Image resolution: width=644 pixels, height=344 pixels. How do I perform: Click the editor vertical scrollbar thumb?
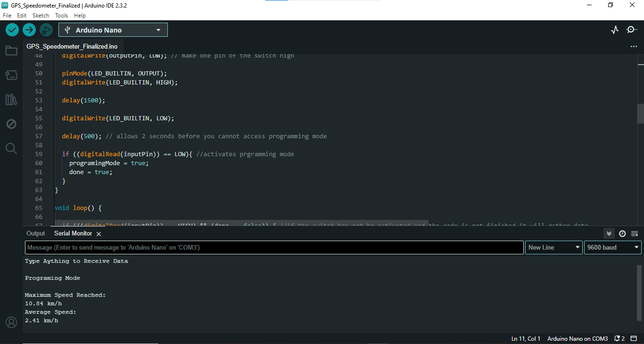point(640,113)
